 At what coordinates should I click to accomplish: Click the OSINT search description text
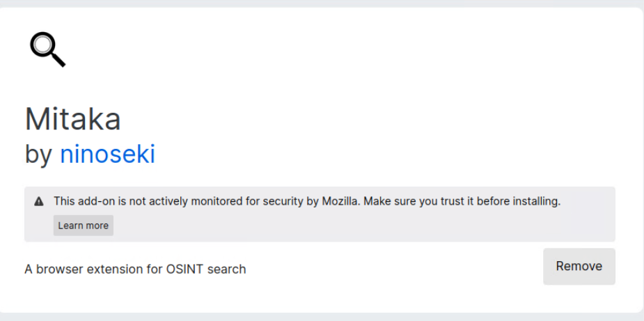coord(136,269)
